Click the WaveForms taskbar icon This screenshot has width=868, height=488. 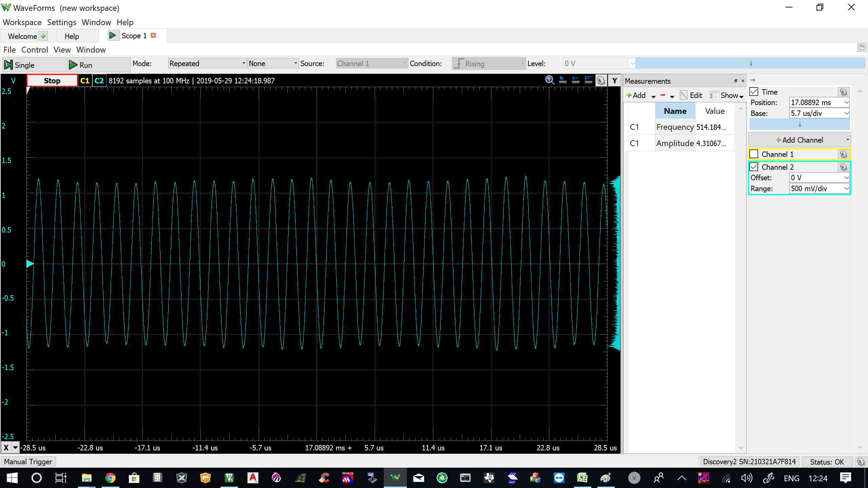(x=395, y=478)
